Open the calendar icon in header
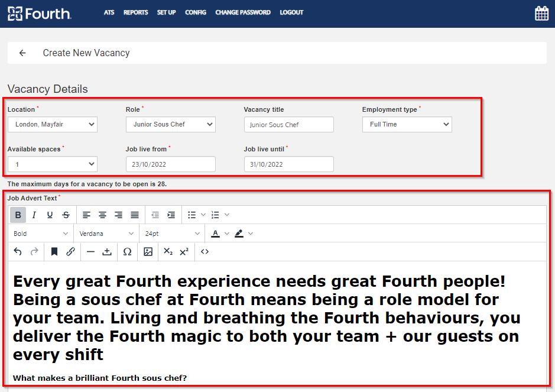This screenshot has width=555, height=392. pyautogui.click(x=541, y=14)
